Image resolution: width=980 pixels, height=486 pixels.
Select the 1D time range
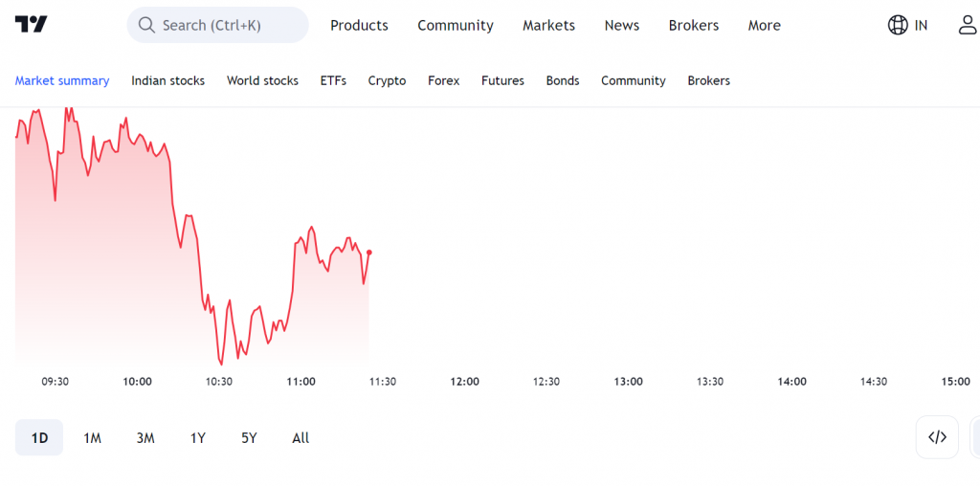click(x=39, y=438)
